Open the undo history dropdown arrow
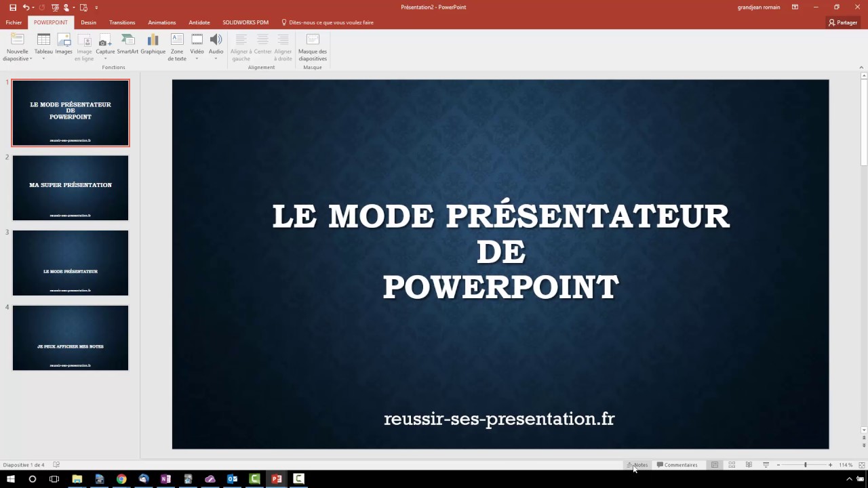 point(33,7)
